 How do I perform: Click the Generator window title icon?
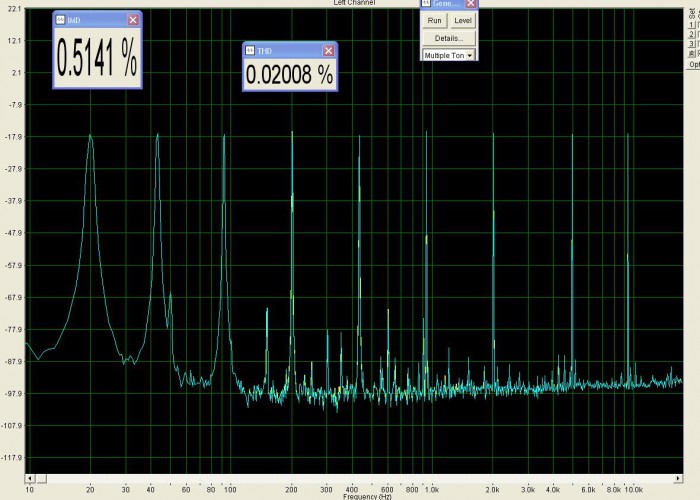click(426, 3)
